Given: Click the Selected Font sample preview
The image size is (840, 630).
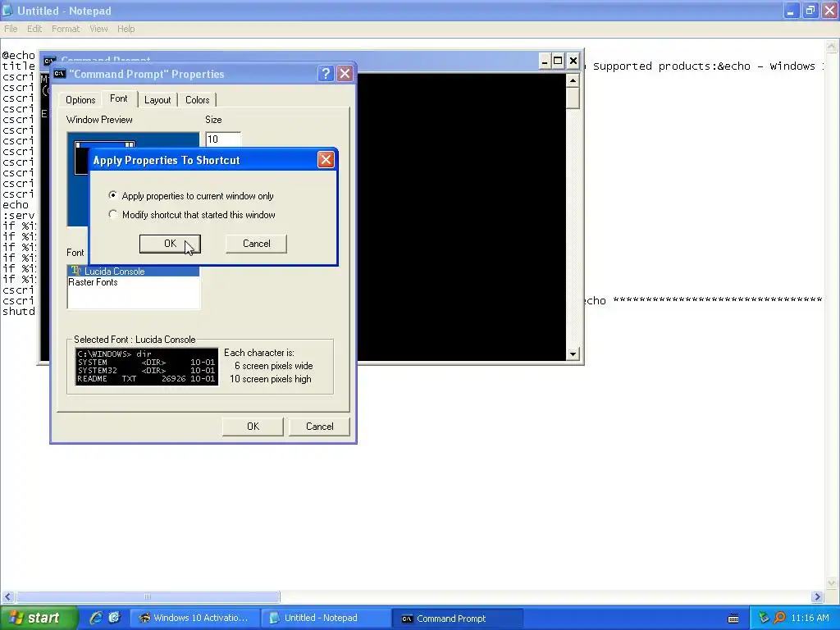Looking at the screenshot, I should tap(147, 367).
